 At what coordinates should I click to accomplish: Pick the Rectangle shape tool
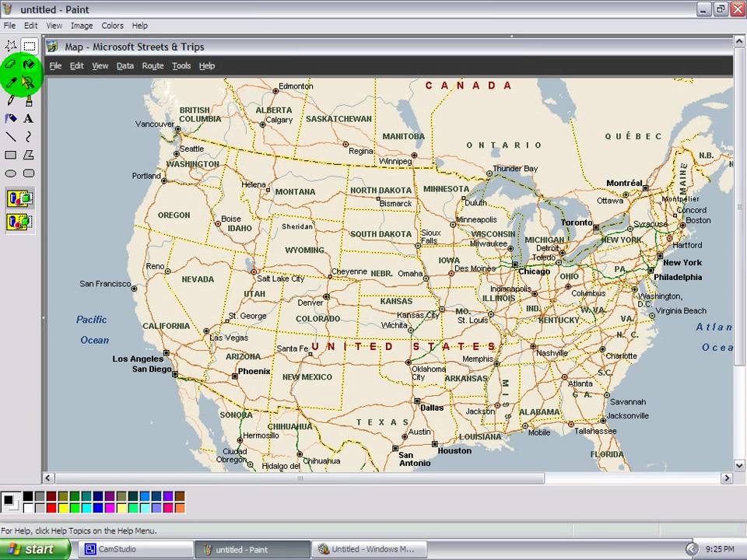coord(10,155)
